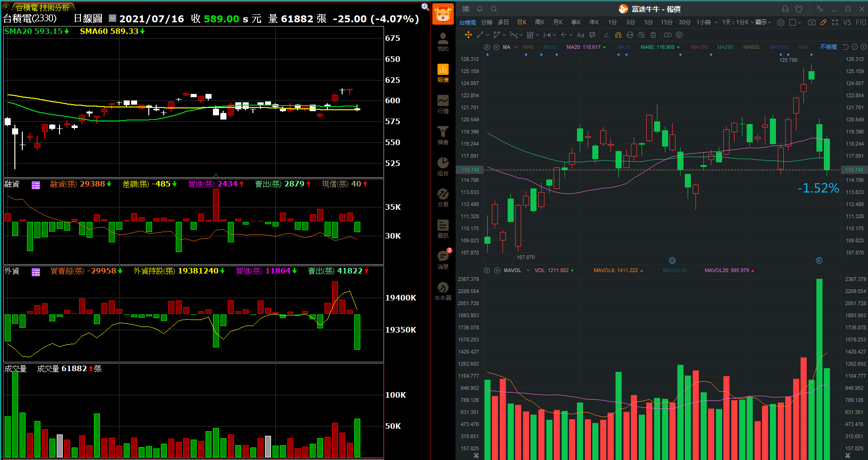
Task: Take a chart screenshot with camera icon
Action: point(811,22)
